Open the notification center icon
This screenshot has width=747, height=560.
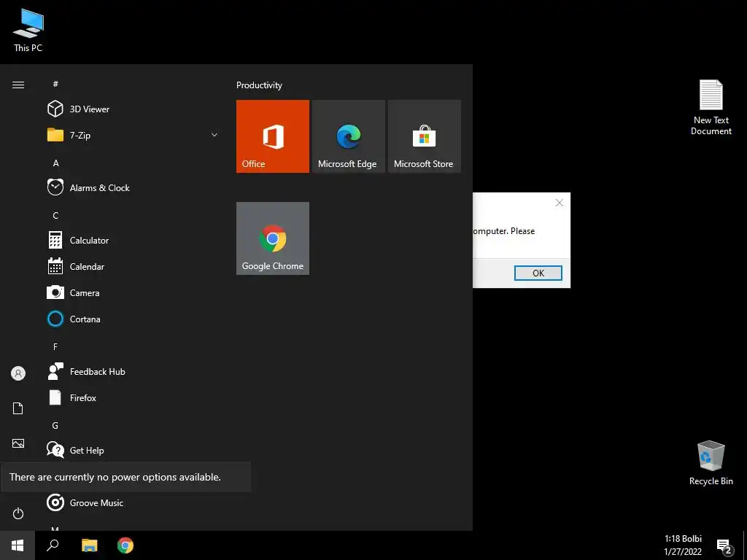[724, 546]
